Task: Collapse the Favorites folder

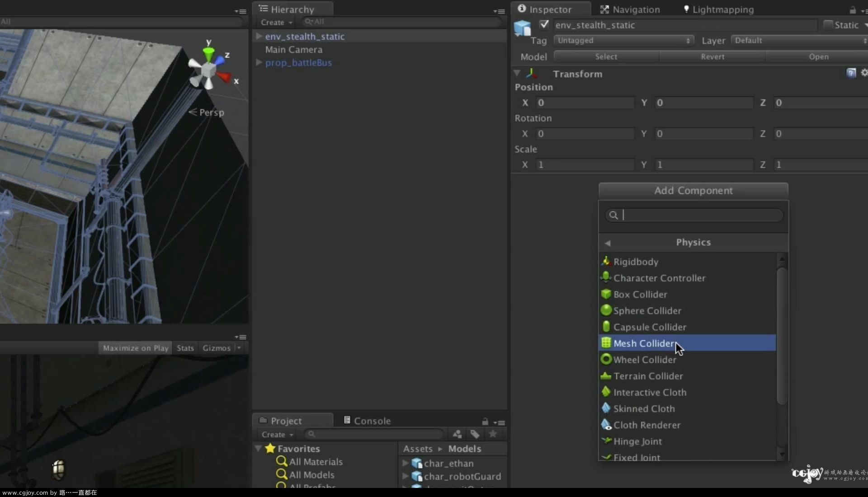Action: [x=258, y=448]
